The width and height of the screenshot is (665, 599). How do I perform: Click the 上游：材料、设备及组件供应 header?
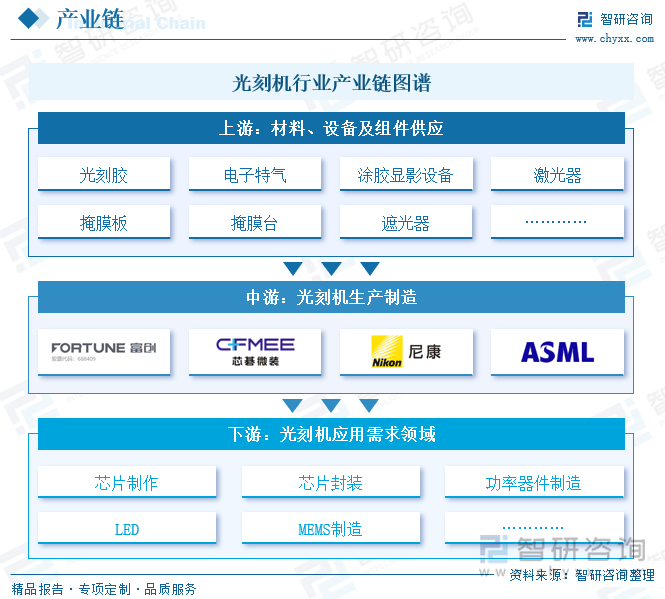pyautogui.click(x=331, y=128)
